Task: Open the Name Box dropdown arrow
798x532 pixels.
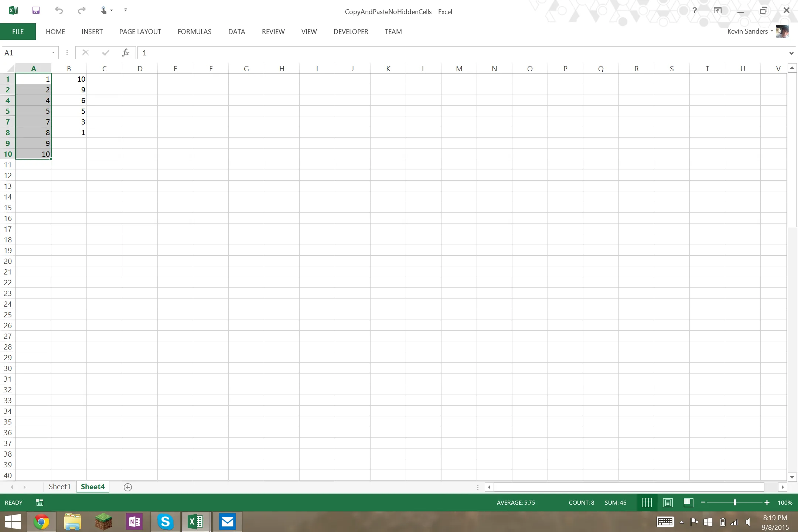Action: (53, 53)
